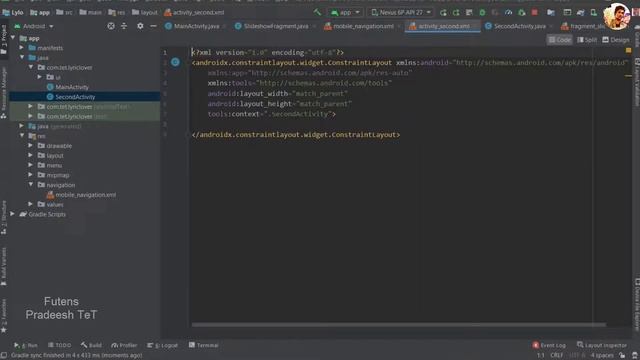This screenshot has height=360, width=640.
Task: Click src in the navigation breadcrumb
Action: point(64,13)
